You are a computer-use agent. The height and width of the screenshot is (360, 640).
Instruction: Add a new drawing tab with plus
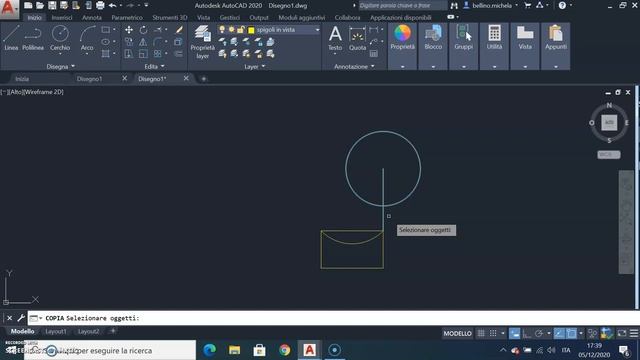203,79
